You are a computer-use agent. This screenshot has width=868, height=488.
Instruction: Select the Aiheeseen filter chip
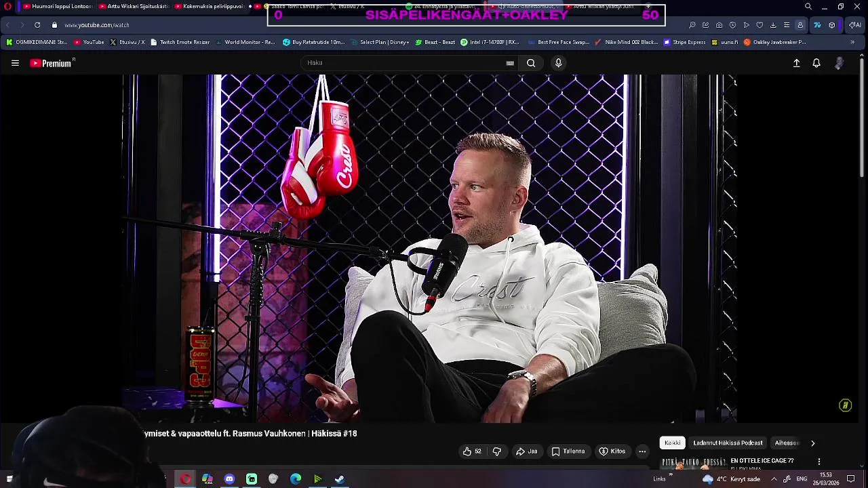click(787, 443)
